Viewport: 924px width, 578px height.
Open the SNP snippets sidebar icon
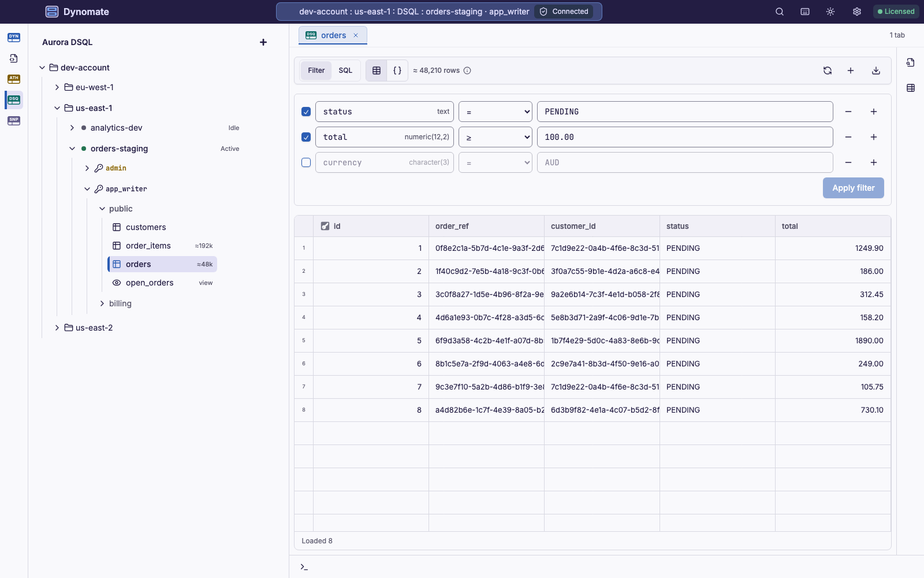coord(14,121)
